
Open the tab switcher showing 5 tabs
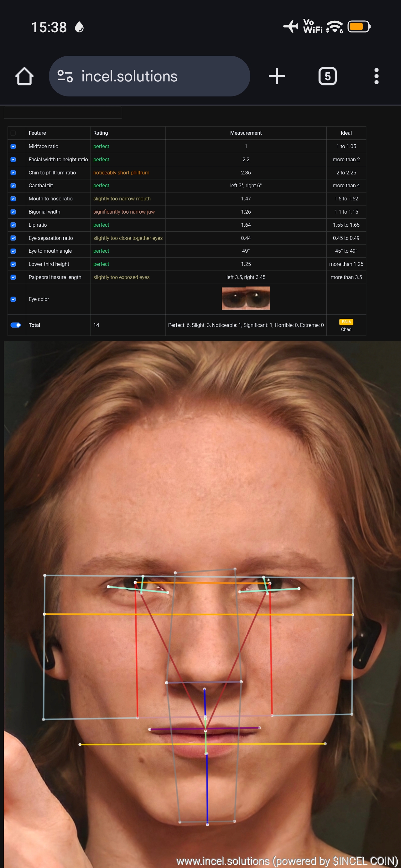coord(327,76)
